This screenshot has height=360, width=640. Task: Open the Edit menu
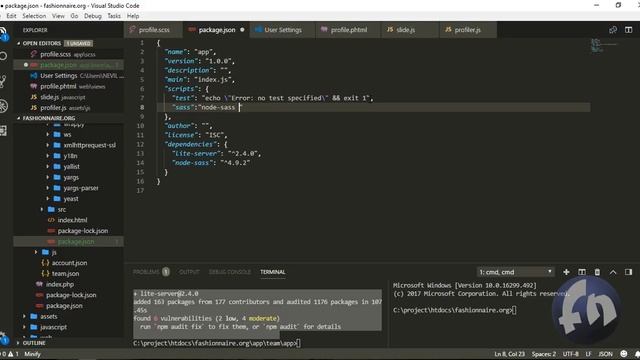click(11, 16)
